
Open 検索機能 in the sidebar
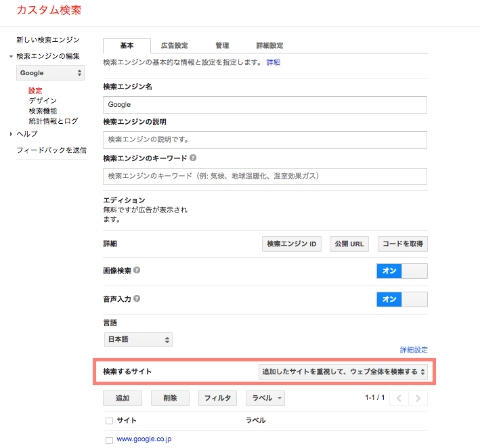[43, 111]
